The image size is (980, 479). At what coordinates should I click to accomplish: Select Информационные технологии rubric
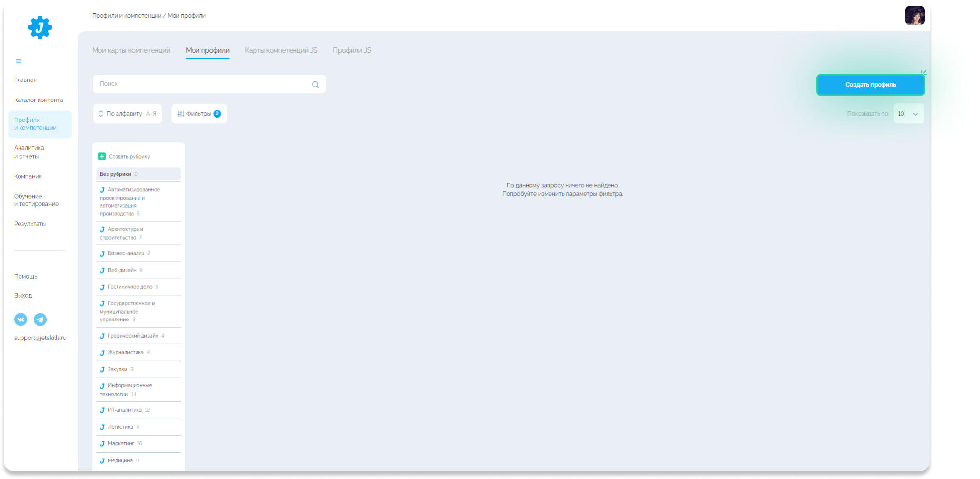click(x=138, y=390)
